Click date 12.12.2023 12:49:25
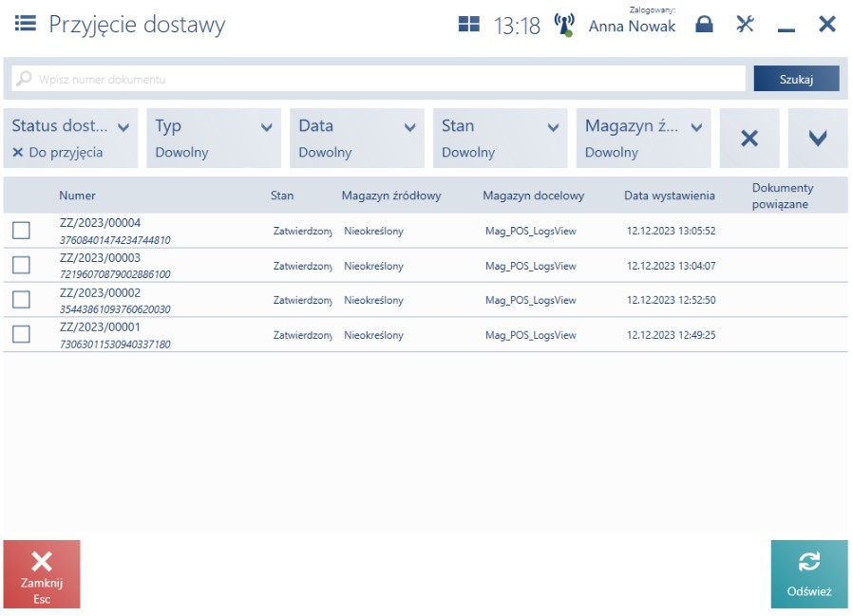853x616 pixels. click(671, 335)
